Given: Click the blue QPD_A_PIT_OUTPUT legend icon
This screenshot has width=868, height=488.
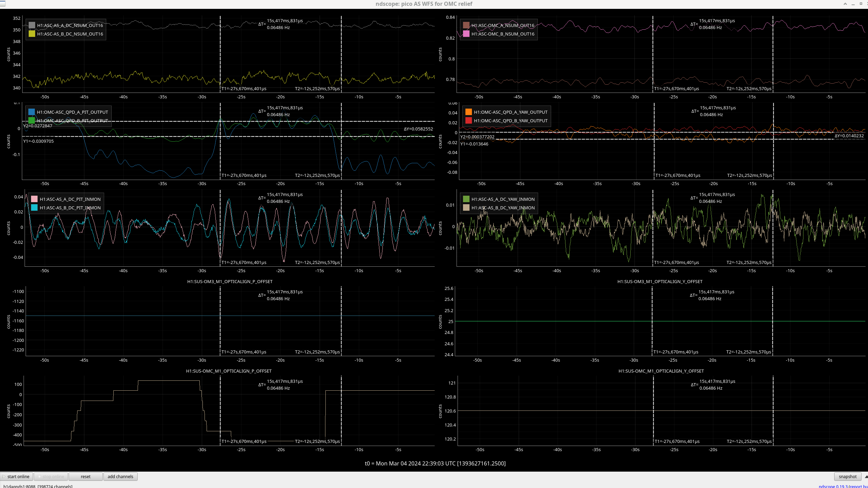Looking at the screenshot, I should tap(32, 112).
